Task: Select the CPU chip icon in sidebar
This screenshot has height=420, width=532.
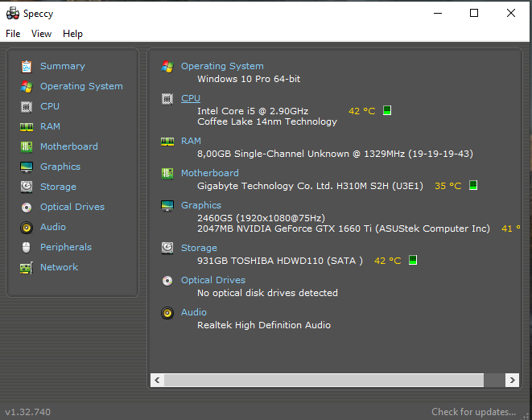Action: point(27,107)
